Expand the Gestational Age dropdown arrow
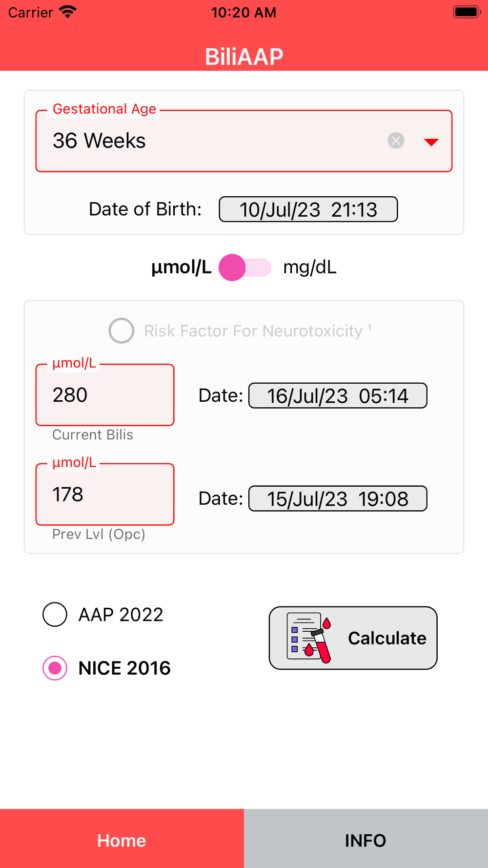This screenshot has height=868, width=488. (431, 142)
